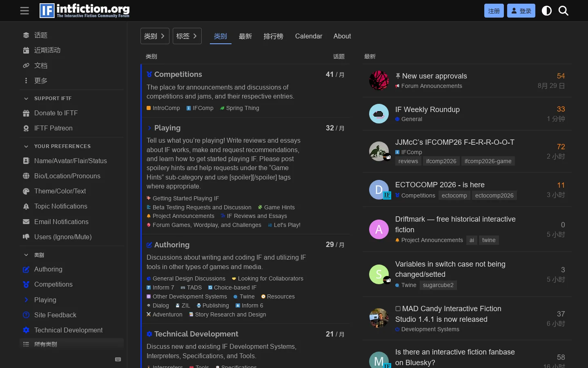
Task: Open the 标签 tags dropdown
Action: pos(187,36)
